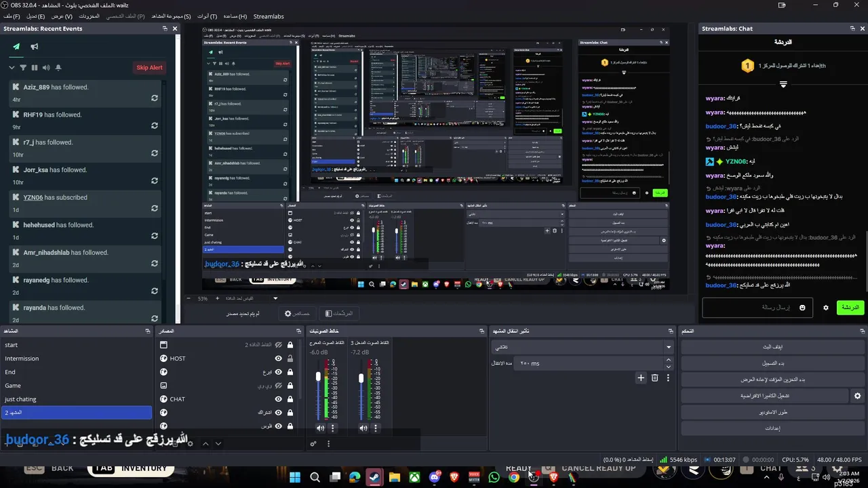
Task: Open the أدوات (T) menu
Action: (208, 16)
